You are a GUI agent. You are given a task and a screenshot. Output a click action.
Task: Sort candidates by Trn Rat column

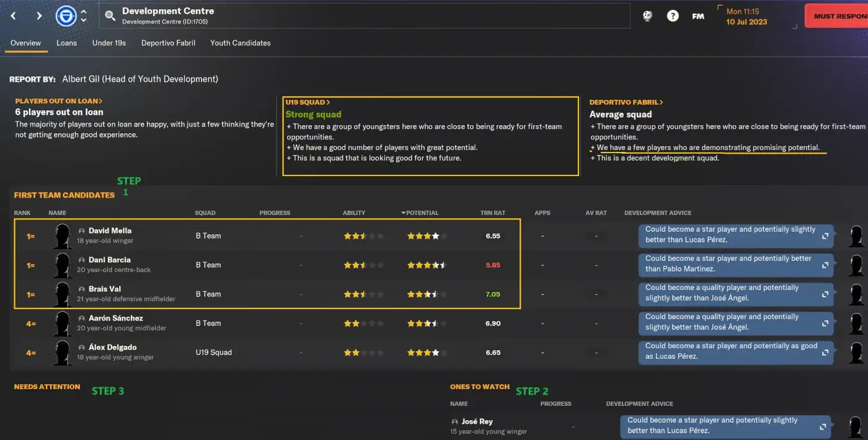tap(493, 213)
